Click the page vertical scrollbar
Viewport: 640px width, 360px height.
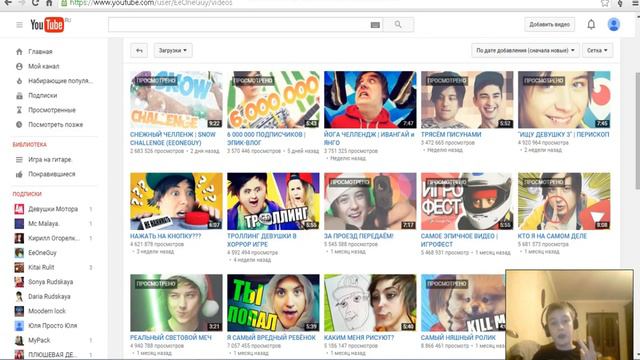(x=638, y=131)
